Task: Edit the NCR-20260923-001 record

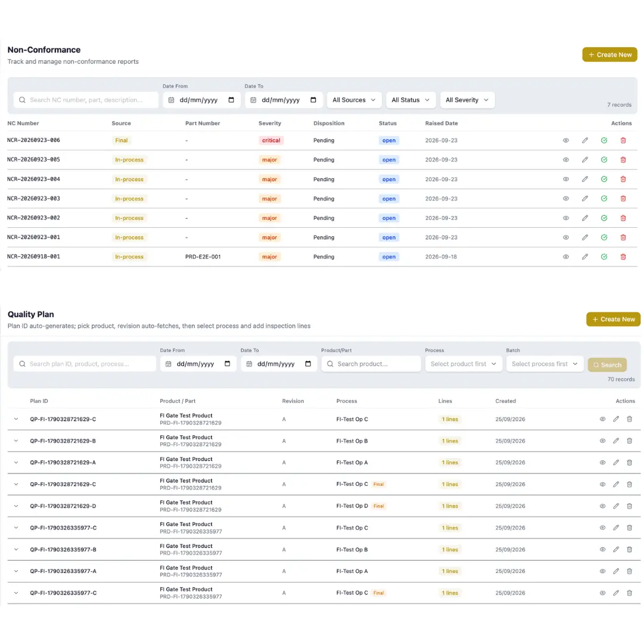Action: pyautogui.click(x=585, y=237)
